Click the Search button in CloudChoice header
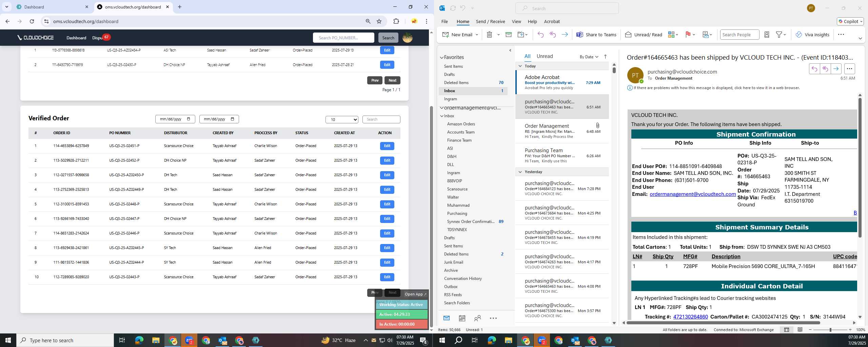This screenshot has height=347, width=868. tap(388, 38)
